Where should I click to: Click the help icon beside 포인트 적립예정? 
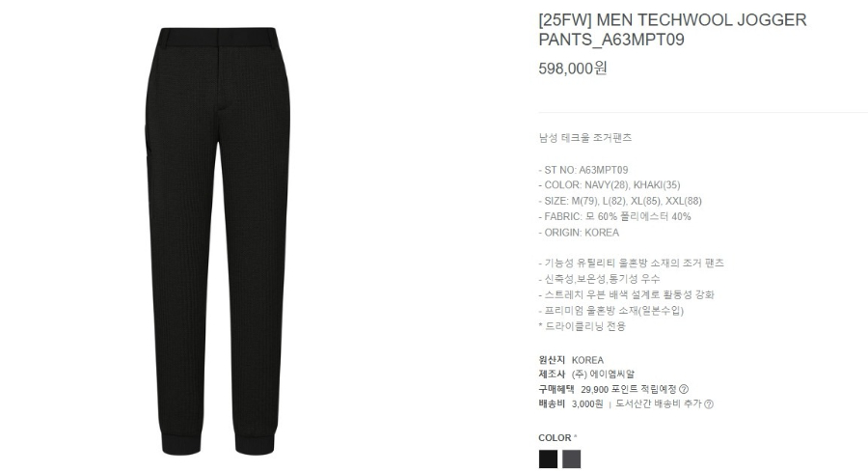[684, 389]
